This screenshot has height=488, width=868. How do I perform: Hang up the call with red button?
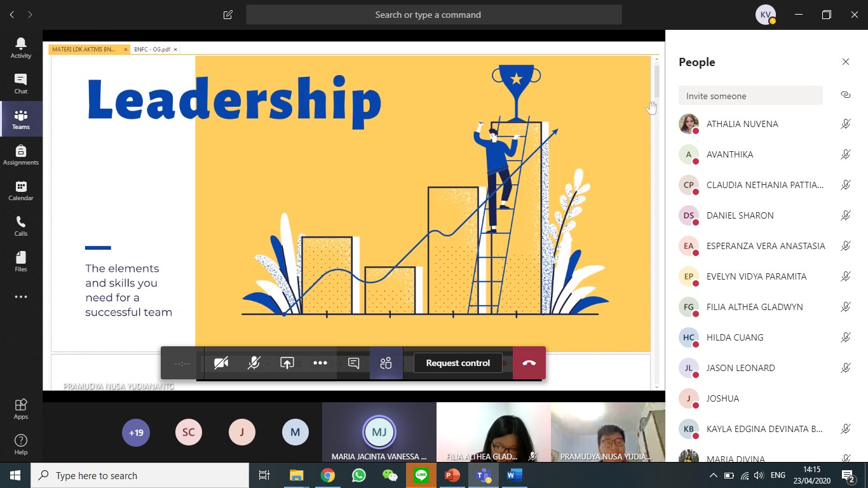click(529, 363)
